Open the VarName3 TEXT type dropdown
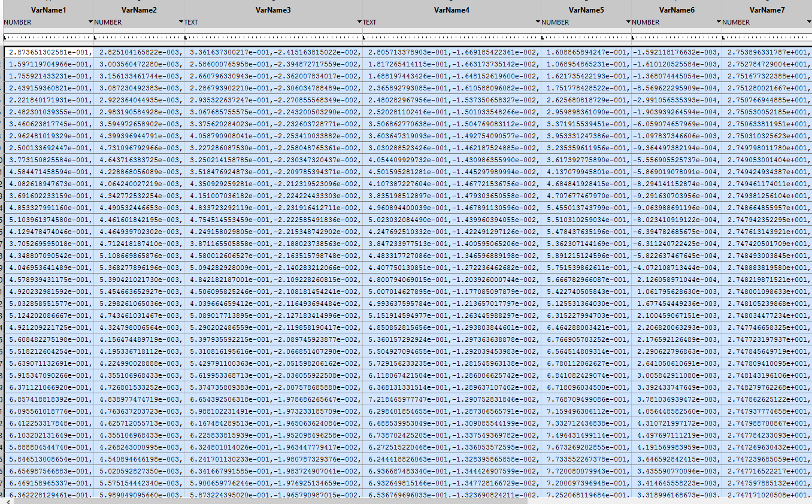Image resolution: width=812 pixels, height=504 pixels. tap(359, 22)
